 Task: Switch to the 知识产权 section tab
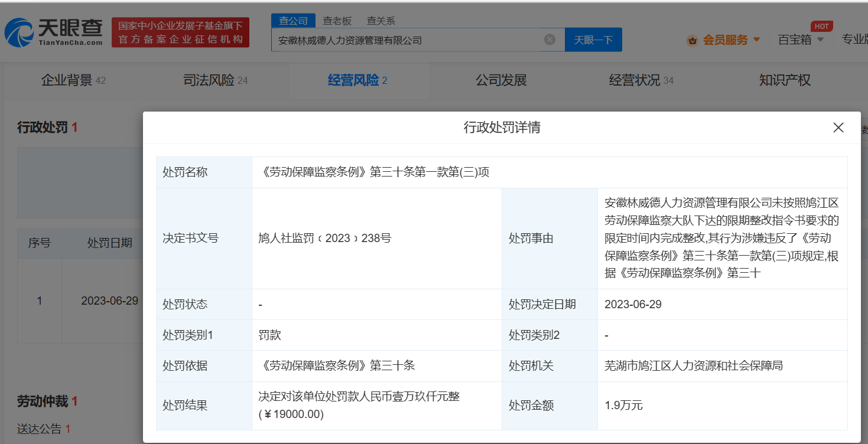click(x=785, y=80)
